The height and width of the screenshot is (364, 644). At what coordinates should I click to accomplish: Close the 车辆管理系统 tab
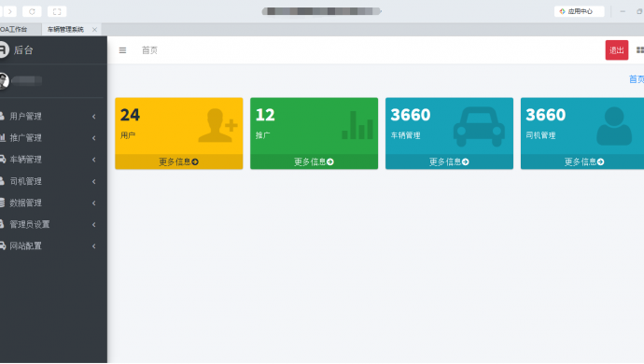pyautogui.click(x=95, y=29)
